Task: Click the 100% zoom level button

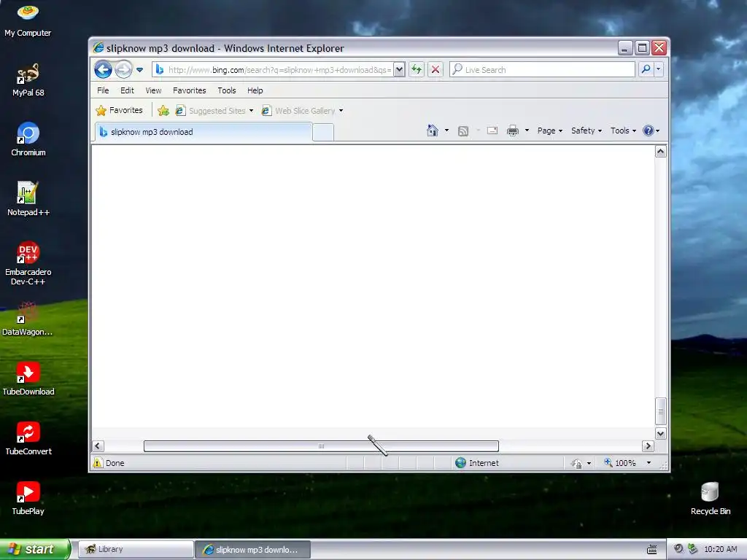Action: (620, 463)
